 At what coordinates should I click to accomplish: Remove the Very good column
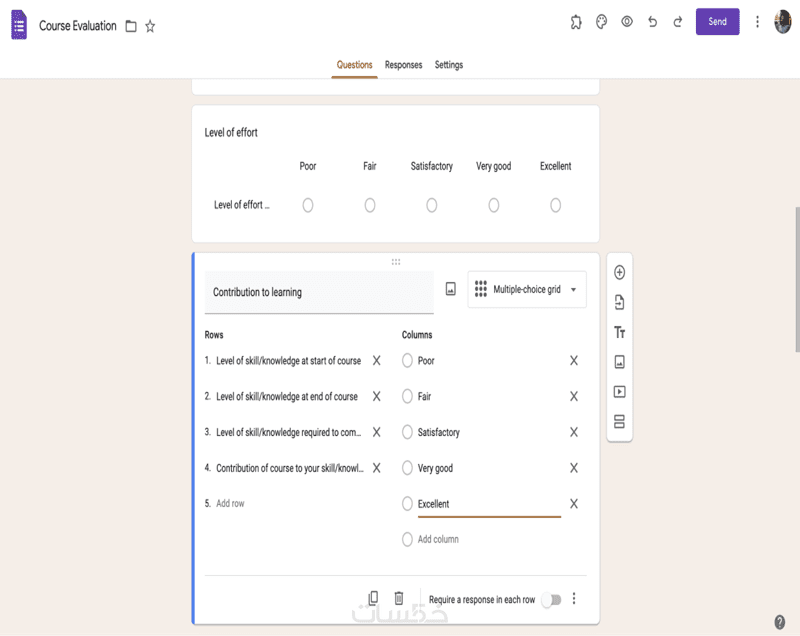pos(574,468)
